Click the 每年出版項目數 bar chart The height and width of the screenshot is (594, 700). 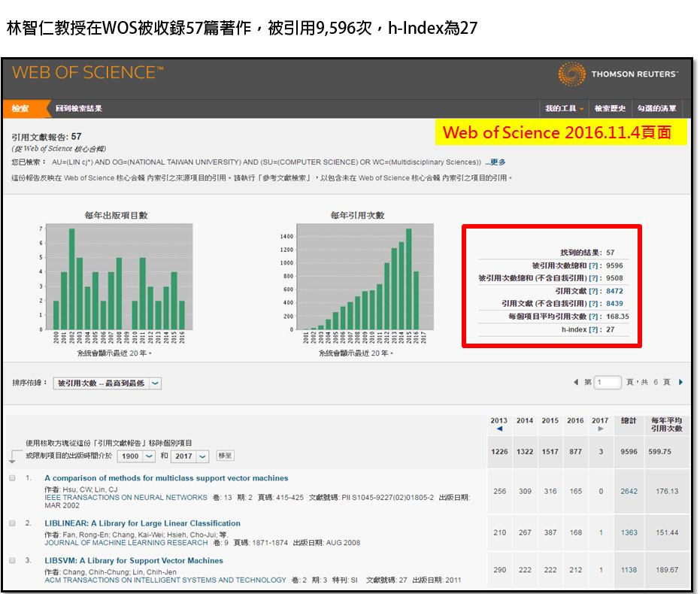point(120,277)
